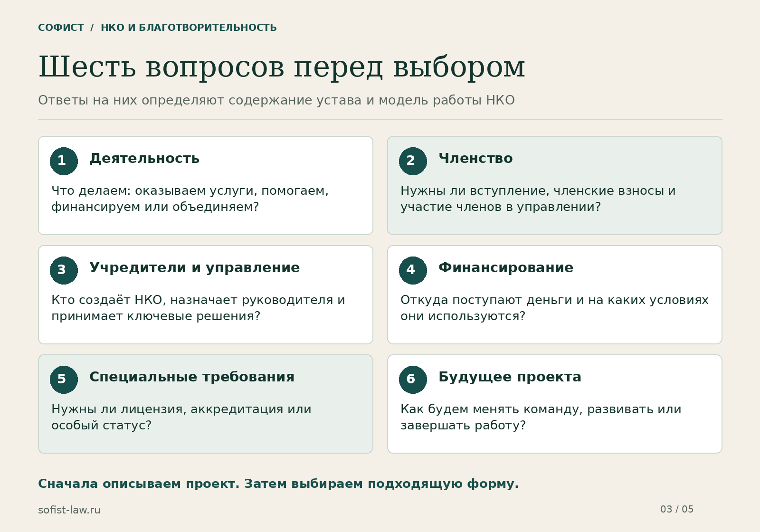Click the '03 / 05' page counter
The image size is (760, 532).
point(677,509)
